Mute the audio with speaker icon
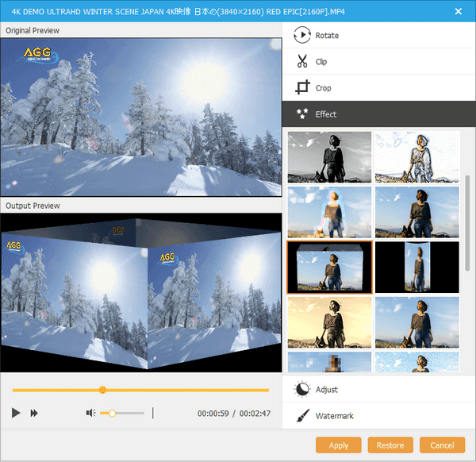 point(91,413)
